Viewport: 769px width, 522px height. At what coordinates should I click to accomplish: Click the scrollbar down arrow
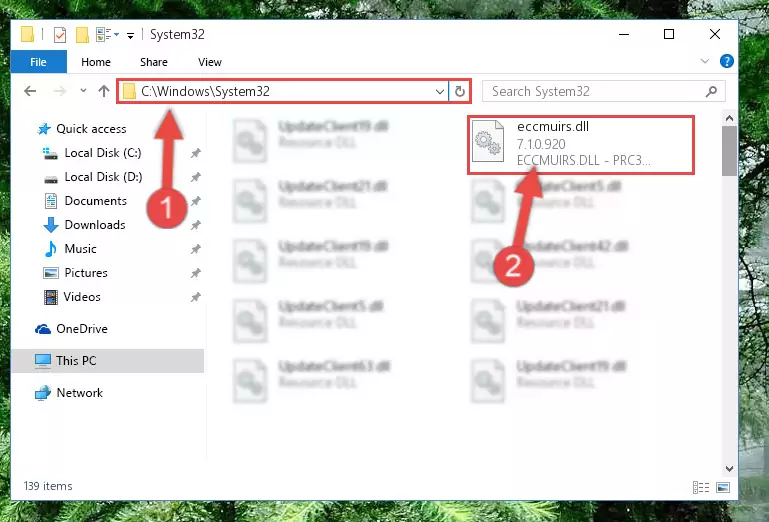(729, 469)
